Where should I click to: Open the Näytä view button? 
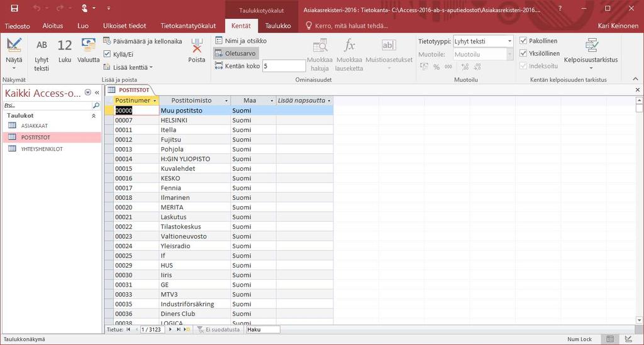14,54
